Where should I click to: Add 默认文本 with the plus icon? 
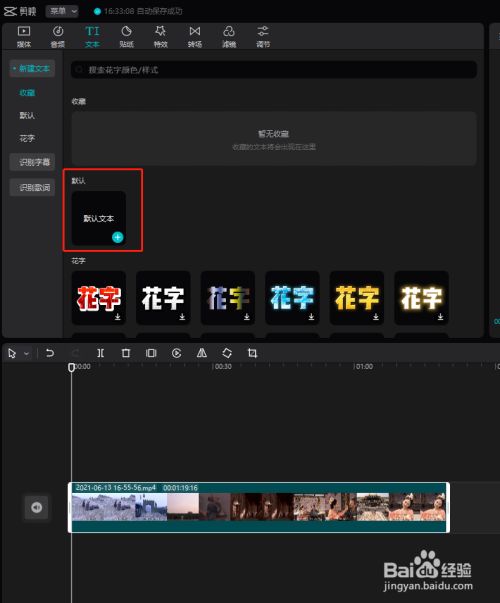tap(118, 237)
